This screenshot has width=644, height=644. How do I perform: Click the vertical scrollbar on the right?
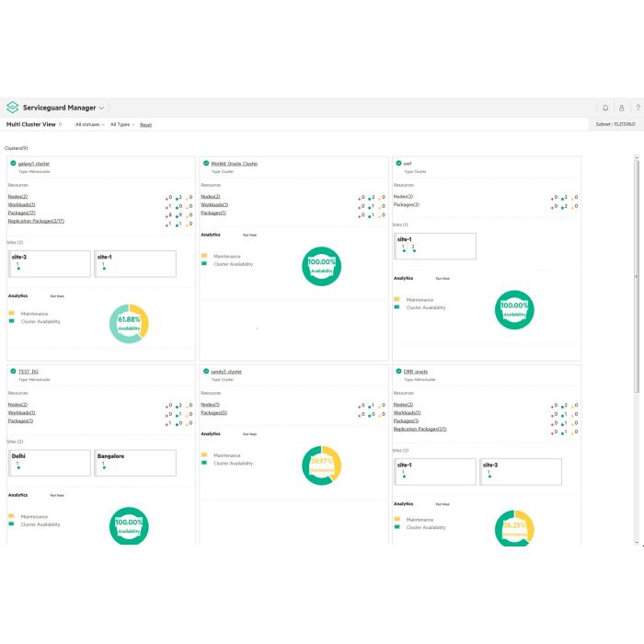click(637, 276)
